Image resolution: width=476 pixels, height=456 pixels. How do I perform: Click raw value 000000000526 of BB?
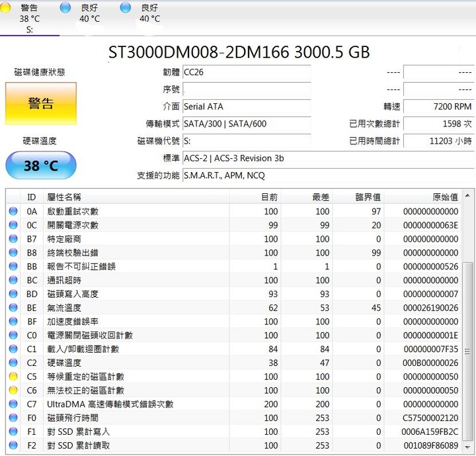pos(430,266)
